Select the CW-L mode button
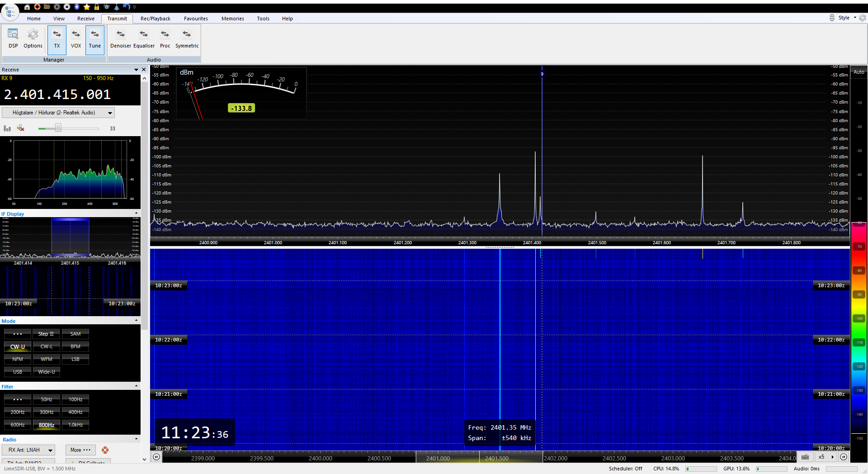Viewport: 868px width, 474px height. (x=47, y=346)
